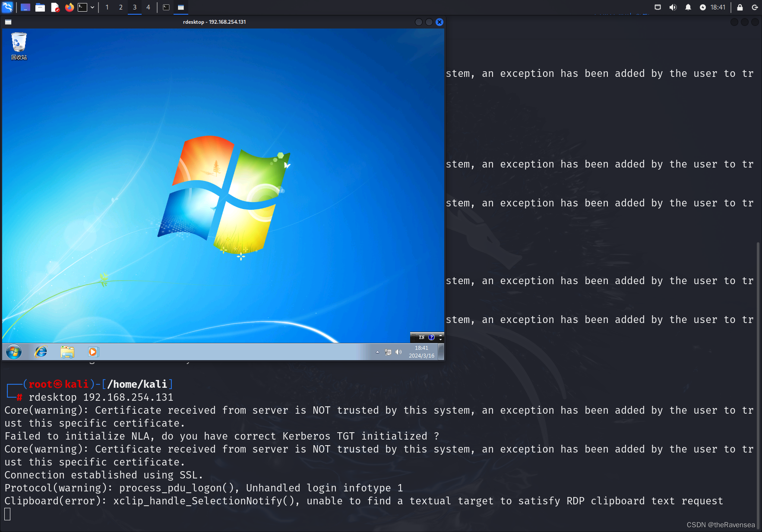
Task: Open language bar help icon
Action: point(431,338)
